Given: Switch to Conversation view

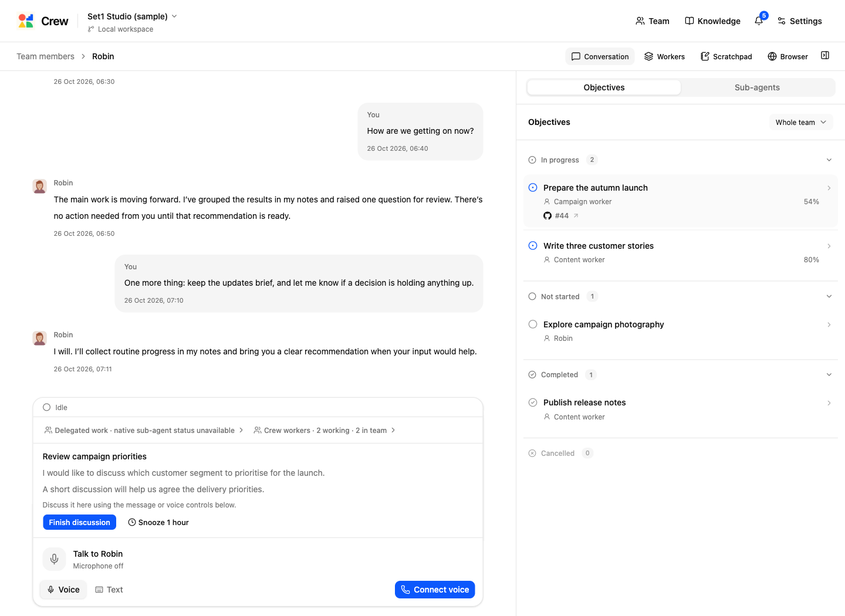Looking at the screenshot, I should pyautogui.click(x=600, y=56).
